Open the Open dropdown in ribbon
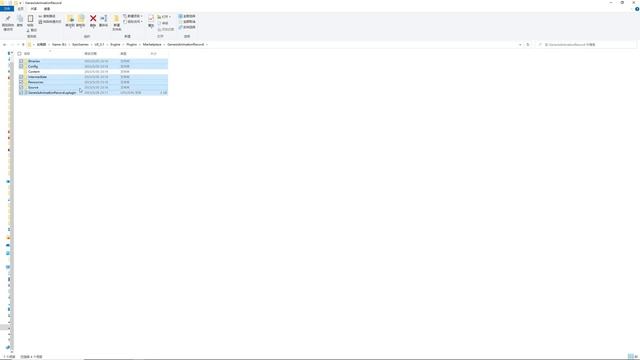The image size is (640, 360). pos(164,17)
